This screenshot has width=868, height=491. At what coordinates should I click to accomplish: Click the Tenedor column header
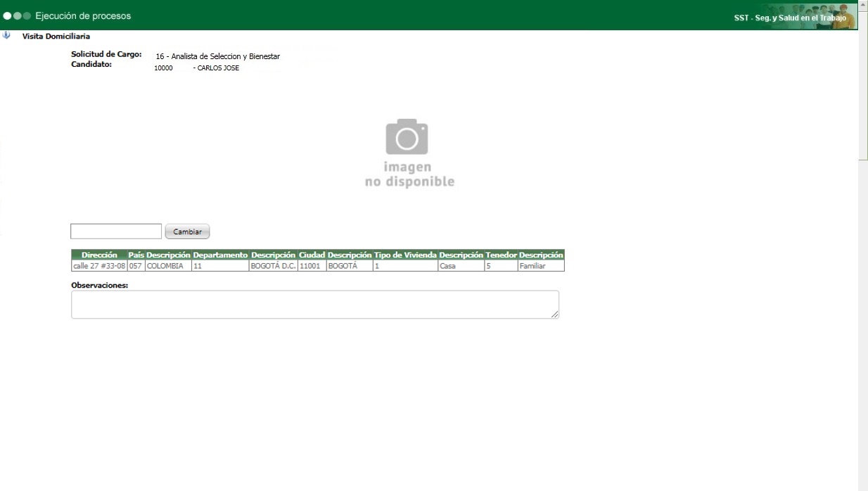[501, 255]
